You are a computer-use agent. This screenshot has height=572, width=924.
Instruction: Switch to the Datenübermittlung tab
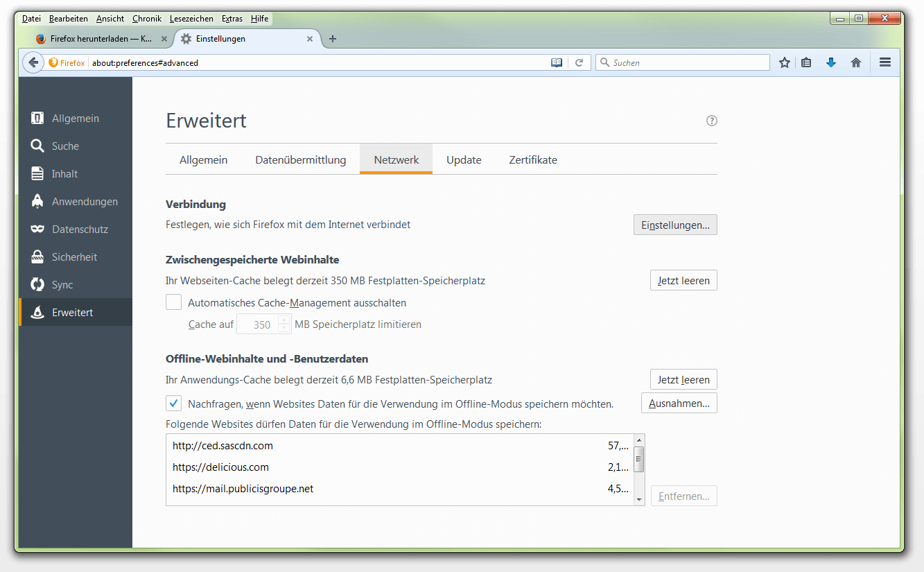coord(300,159)
